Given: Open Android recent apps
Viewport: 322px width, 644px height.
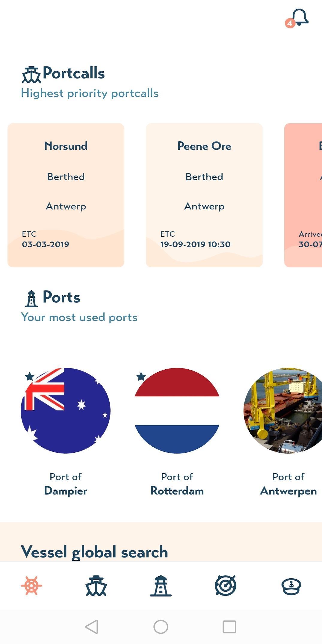Looking at the screenshot, I should pos(229,627).
